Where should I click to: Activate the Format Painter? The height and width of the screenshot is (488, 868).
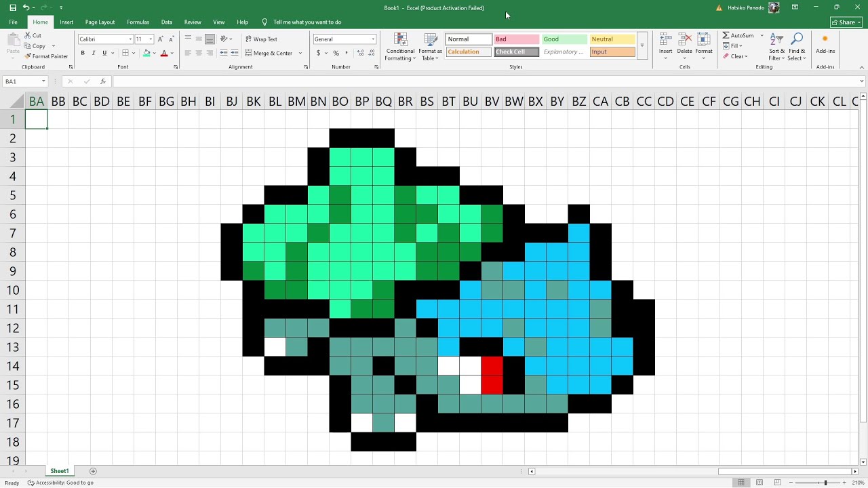pos(46,56)
